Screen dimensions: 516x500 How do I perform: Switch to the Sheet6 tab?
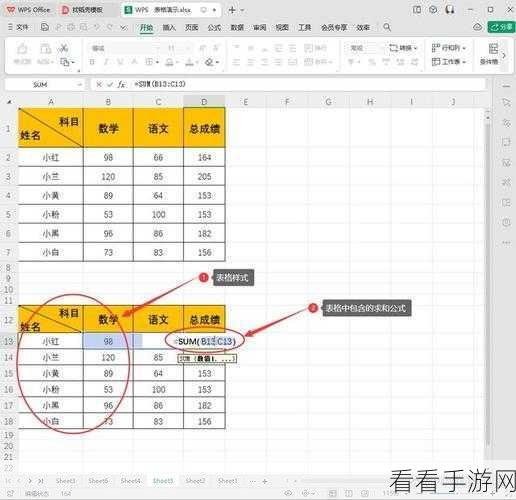(x=98, y=481)
